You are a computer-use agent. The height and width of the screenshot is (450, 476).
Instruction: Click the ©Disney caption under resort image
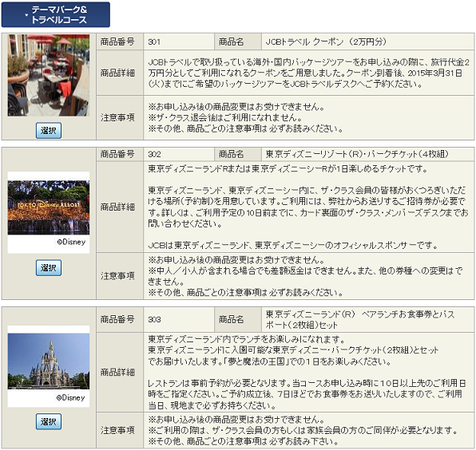(x=71, y=242)
